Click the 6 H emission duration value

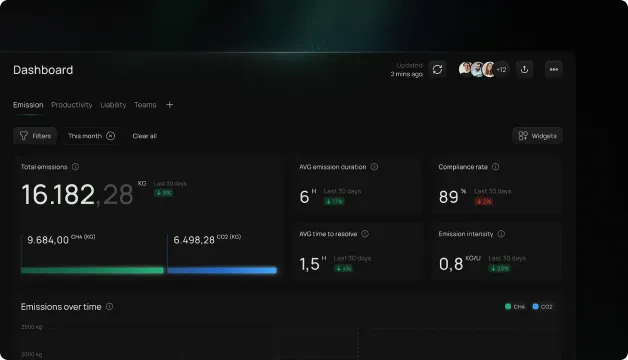pos(308,196)
